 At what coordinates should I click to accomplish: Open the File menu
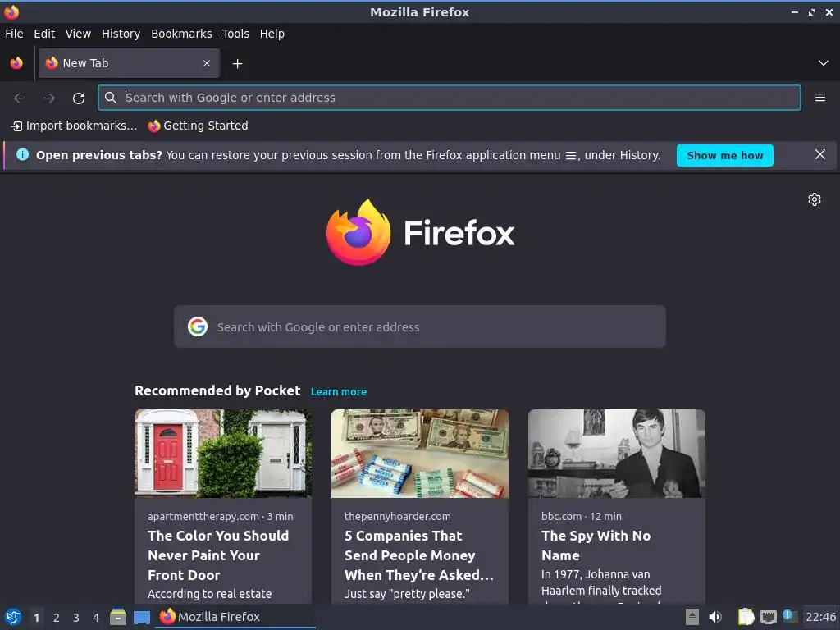pyautogui.click(x=14, y=34)
